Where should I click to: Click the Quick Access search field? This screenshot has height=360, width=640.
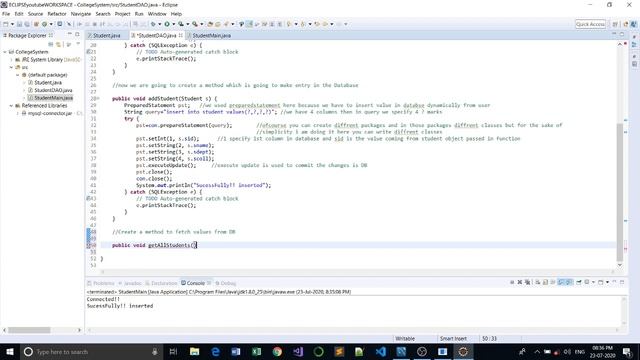[590, 24]
